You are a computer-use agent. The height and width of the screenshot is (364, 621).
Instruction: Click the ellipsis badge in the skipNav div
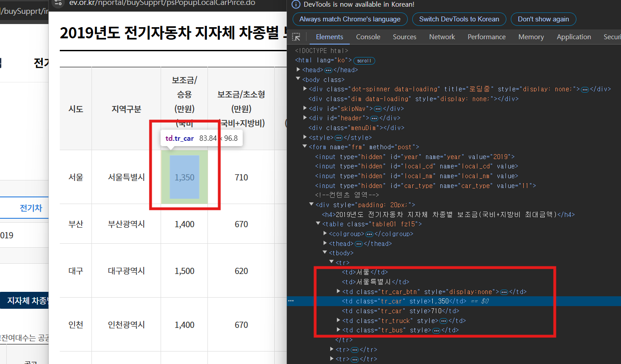[x=378, y=109]
